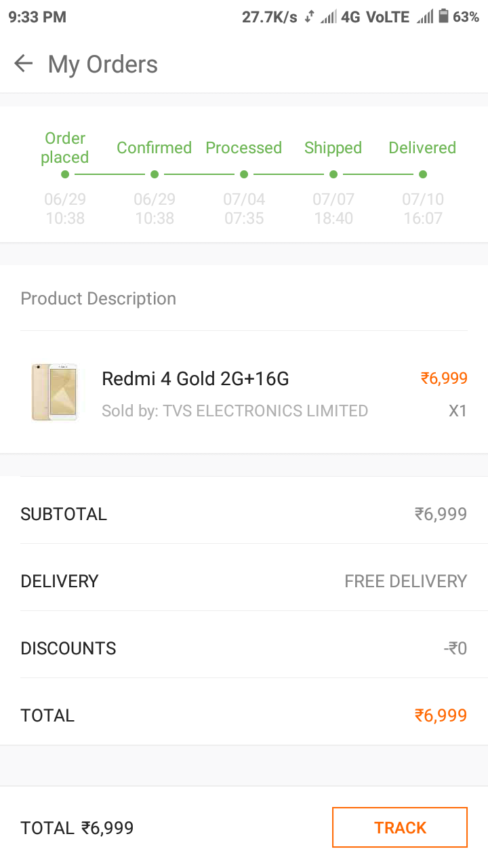Tap the SUBTOTAL row
488x868 pixels.
244,514
